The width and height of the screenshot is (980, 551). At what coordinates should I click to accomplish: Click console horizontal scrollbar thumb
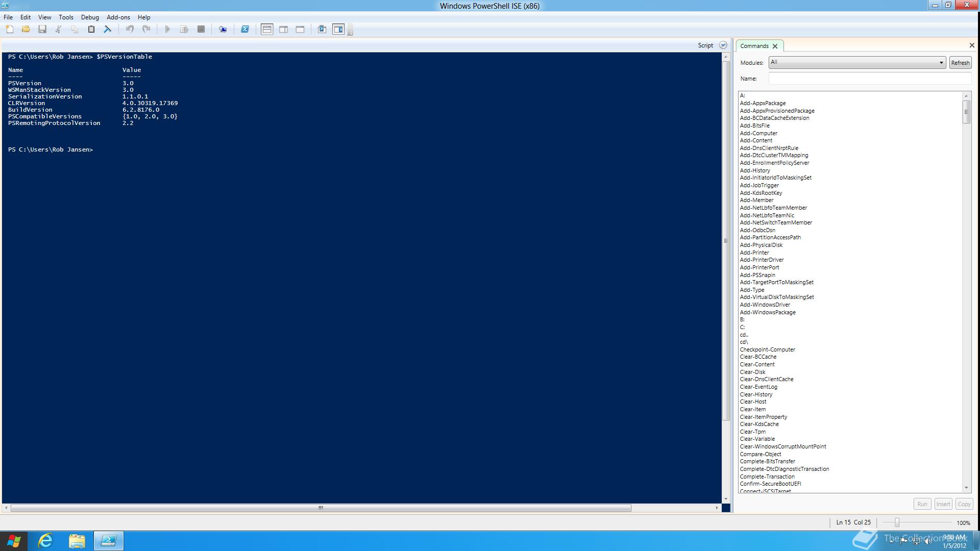coord(321,508)
